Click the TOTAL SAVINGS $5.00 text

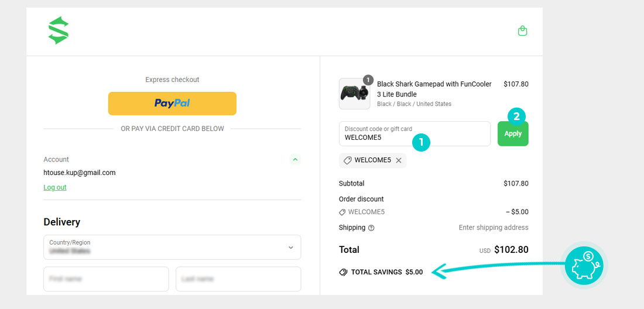coord(387,272)
